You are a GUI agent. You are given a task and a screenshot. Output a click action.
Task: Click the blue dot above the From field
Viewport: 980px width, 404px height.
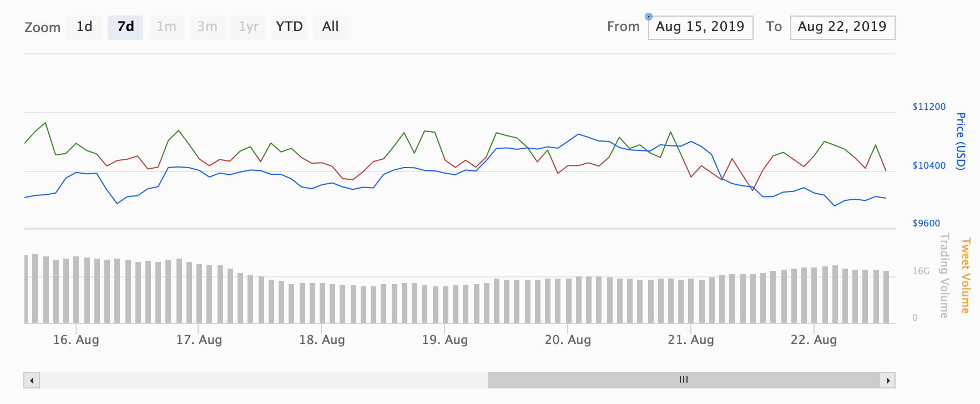649,17
